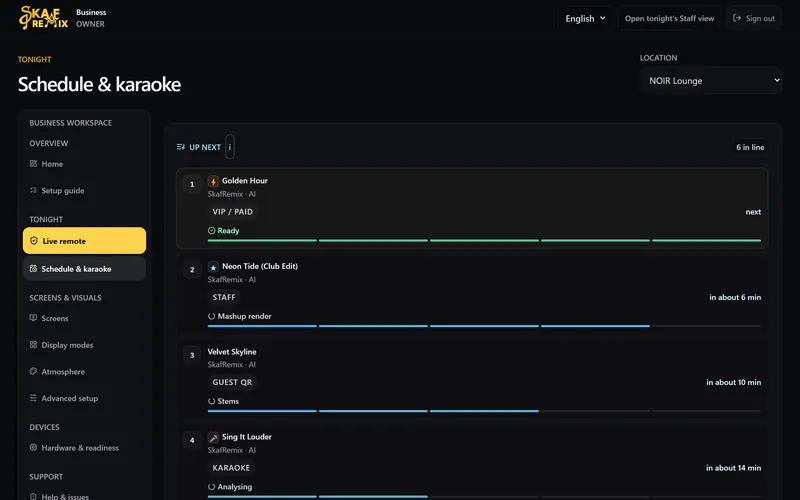Open Screens in sidebar

pos(84,318)
